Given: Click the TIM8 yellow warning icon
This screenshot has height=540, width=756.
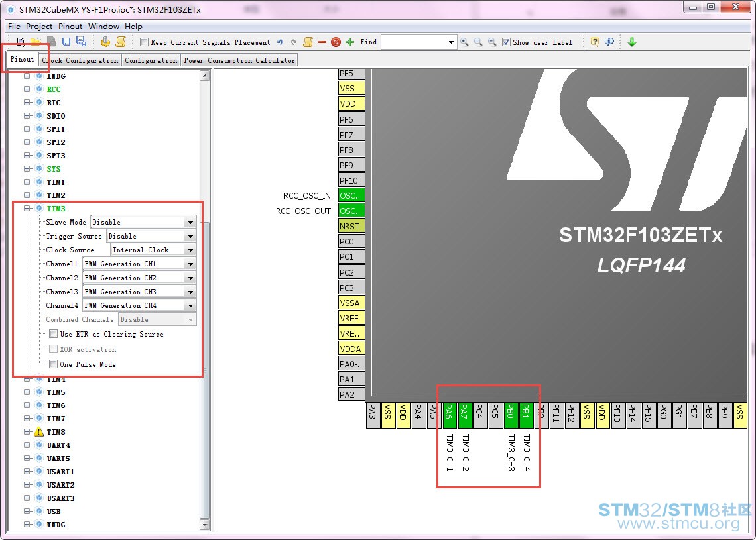Looking at the screenshot, I should [39, 431].
